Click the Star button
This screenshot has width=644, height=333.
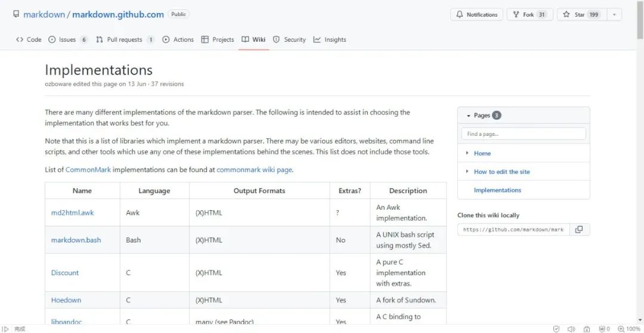582,14
